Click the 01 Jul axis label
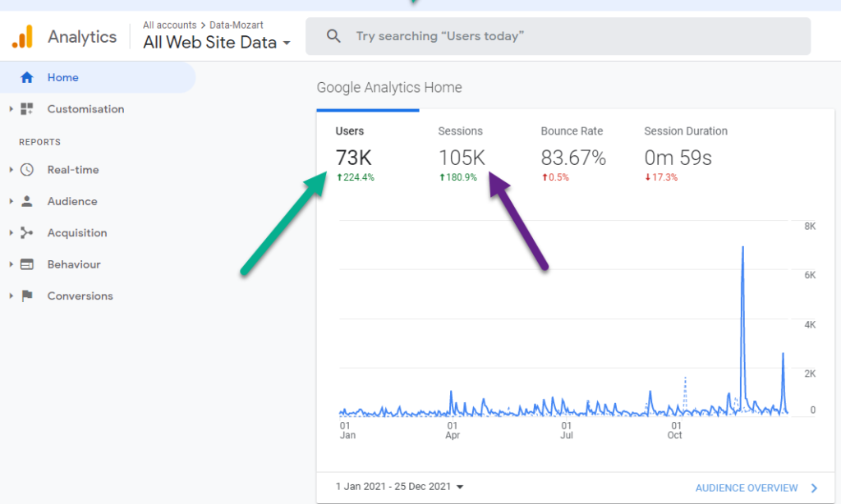Image resolution: width=841 pixels, height=504 pixels. (567, 431)
